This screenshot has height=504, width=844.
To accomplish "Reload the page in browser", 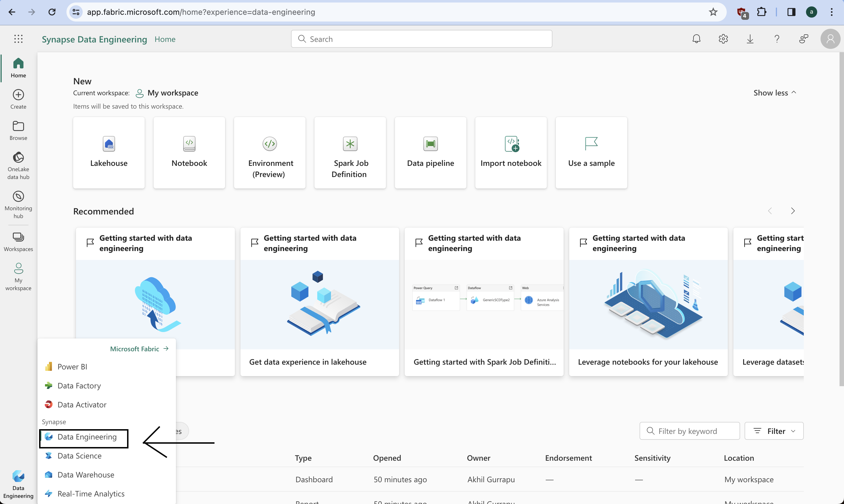I will click(x=52, y=12).
